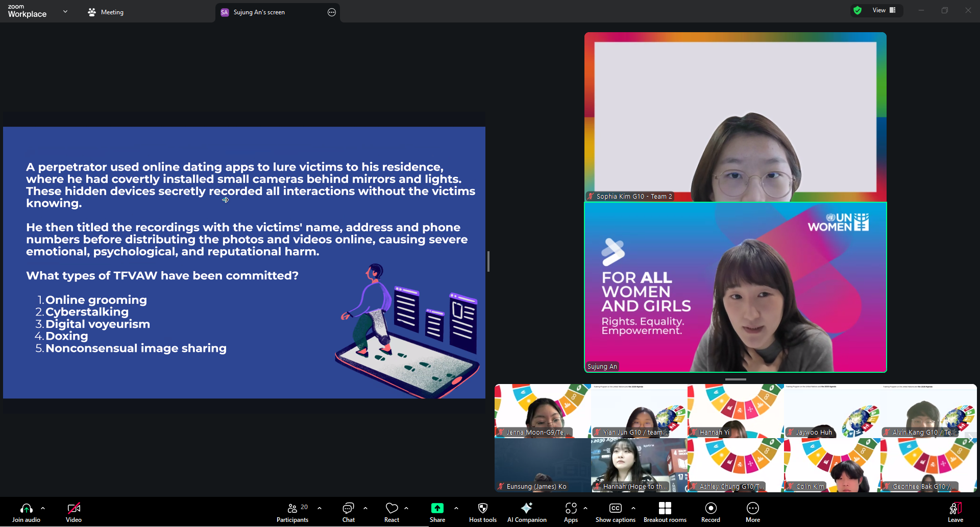Select Geonhee Bak's video thumbnail

pyautogui.click(x=928, y=465)
